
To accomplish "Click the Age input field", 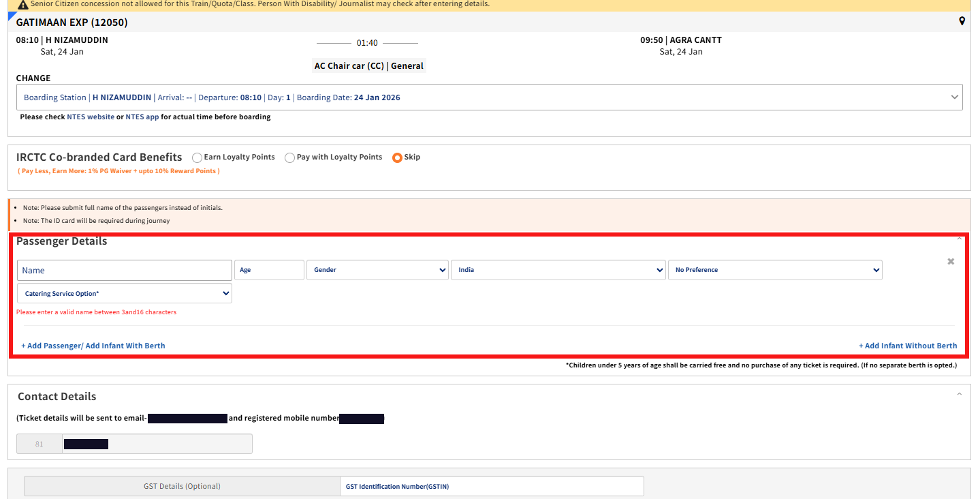I will [268, 270].
